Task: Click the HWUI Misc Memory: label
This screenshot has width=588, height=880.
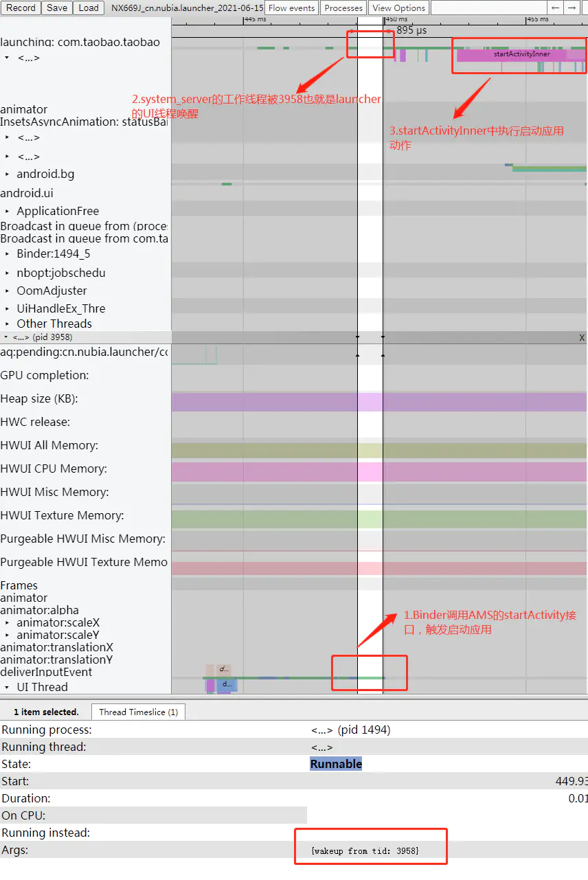Action: coord(54,492)
